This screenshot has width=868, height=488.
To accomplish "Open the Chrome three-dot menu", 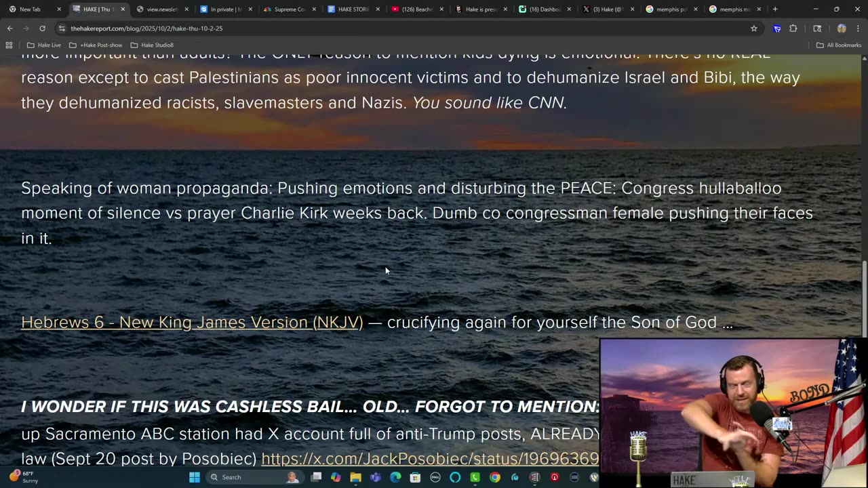I will 858,28.
